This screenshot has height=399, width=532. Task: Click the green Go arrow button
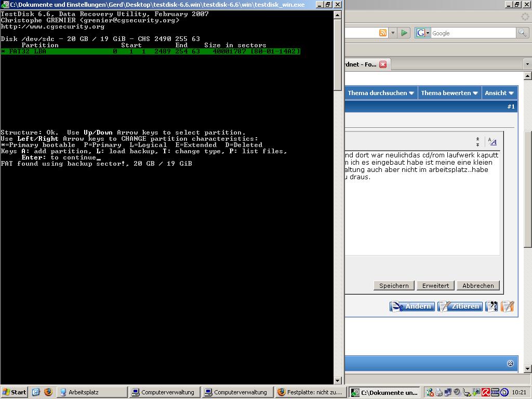[x=404, y=33]
